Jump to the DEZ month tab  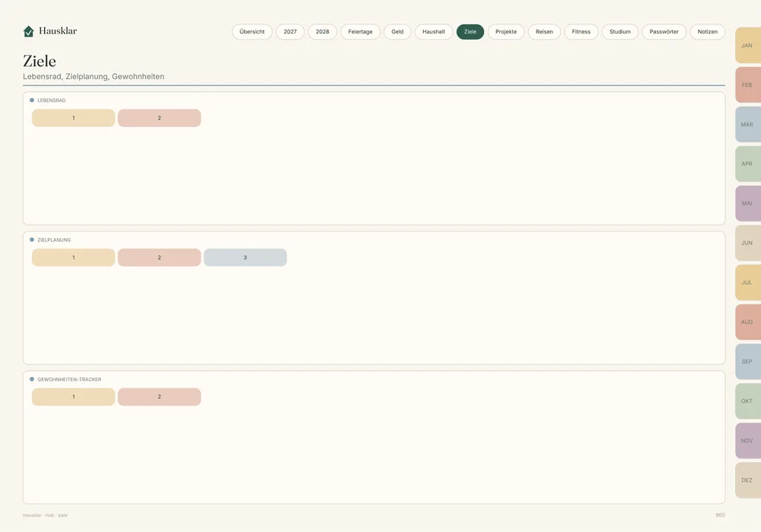click(748, 480)
